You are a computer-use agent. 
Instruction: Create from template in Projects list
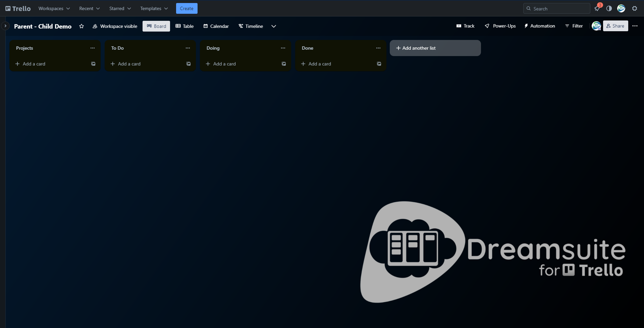[93, 64]
